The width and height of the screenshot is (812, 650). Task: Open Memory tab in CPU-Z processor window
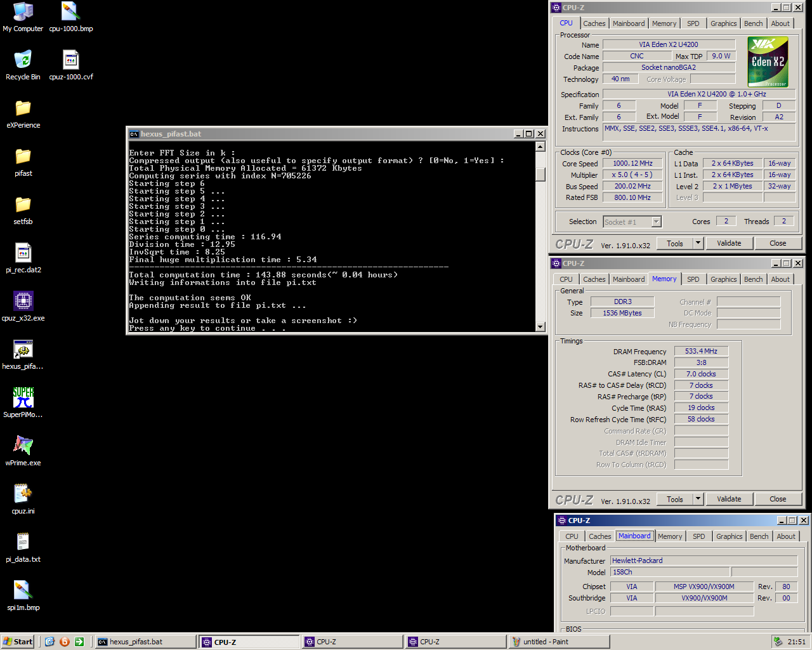(x=664, y=23)
